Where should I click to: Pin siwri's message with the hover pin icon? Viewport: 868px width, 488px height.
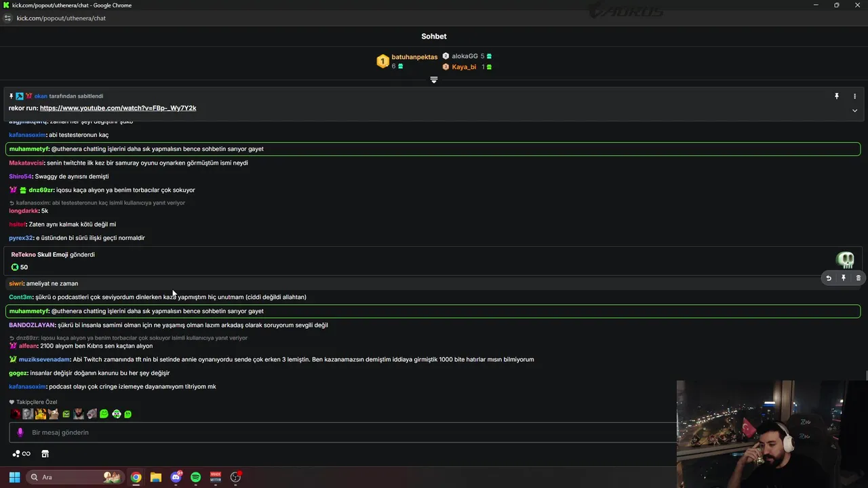coord(844,278)
